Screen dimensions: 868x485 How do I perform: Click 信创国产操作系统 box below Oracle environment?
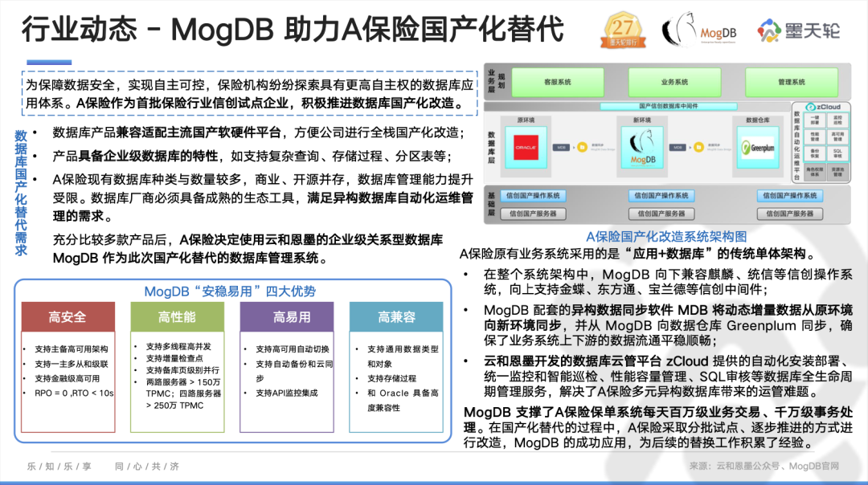pos(533,196)
